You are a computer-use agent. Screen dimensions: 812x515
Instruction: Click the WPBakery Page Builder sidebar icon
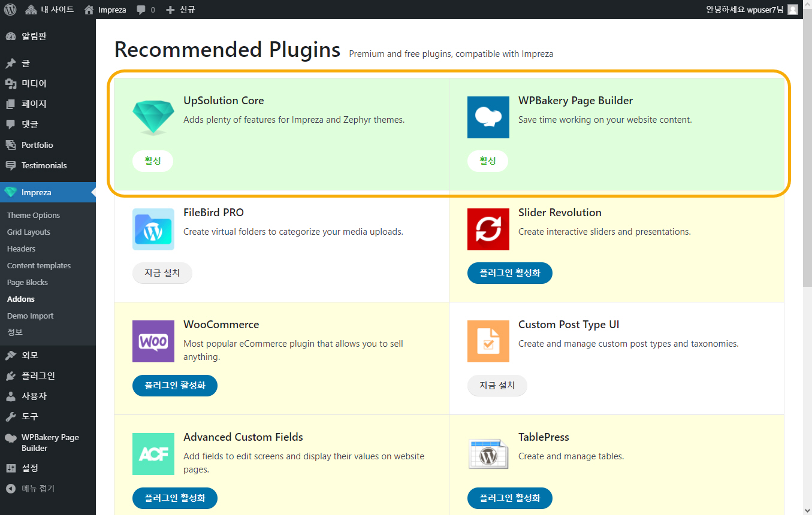11,438
